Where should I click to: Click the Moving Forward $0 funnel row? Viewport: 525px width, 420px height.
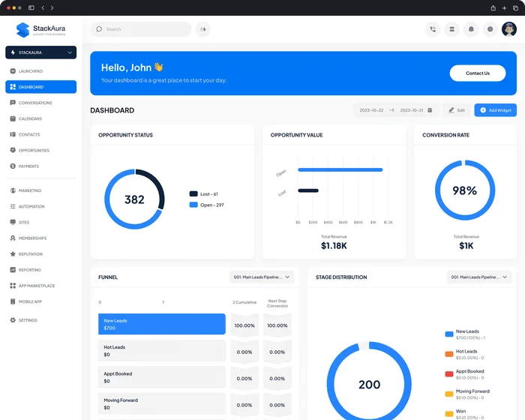162,403
